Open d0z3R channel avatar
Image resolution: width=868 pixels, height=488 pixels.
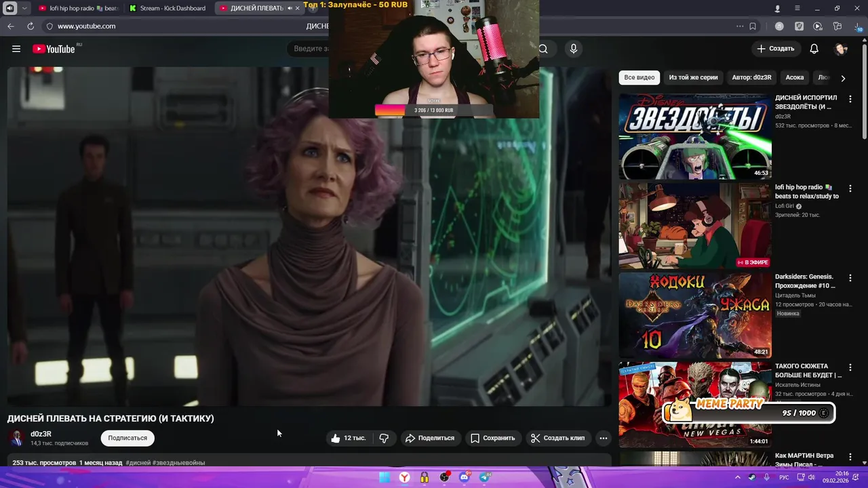click(x=16, y=438)
